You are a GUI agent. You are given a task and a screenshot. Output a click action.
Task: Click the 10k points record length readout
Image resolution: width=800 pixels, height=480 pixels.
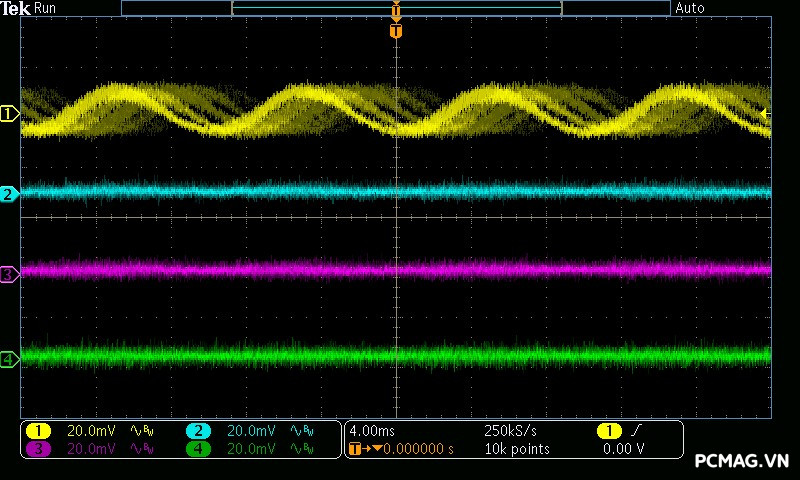516,449
